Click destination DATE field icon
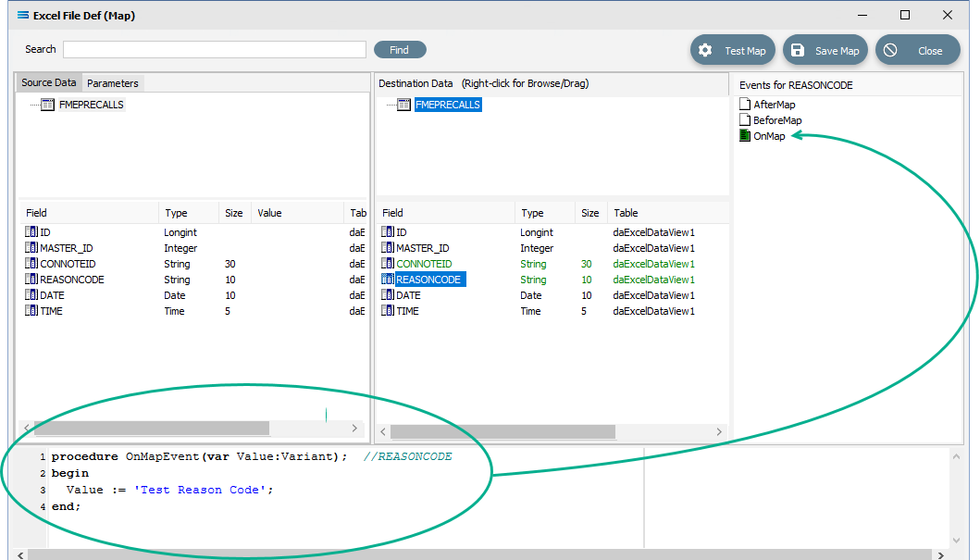The image size is (980, 560). pos(388,294)
